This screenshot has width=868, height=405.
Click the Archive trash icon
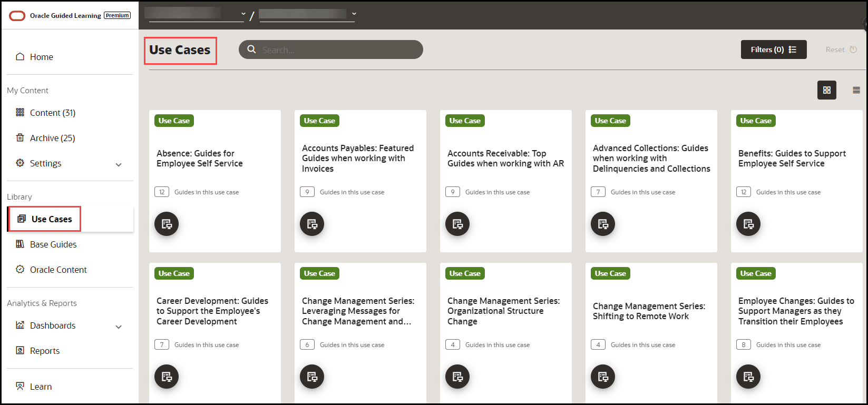[x=20, y=137]
